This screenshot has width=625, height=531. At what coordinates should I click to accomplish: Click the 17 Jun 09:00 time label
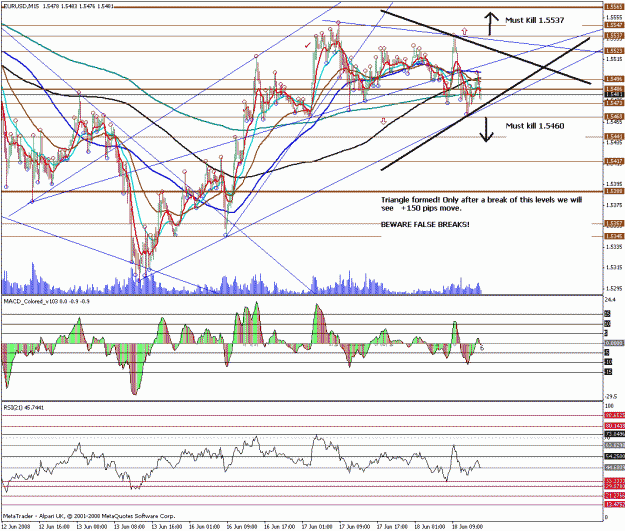tap(354, 527)
